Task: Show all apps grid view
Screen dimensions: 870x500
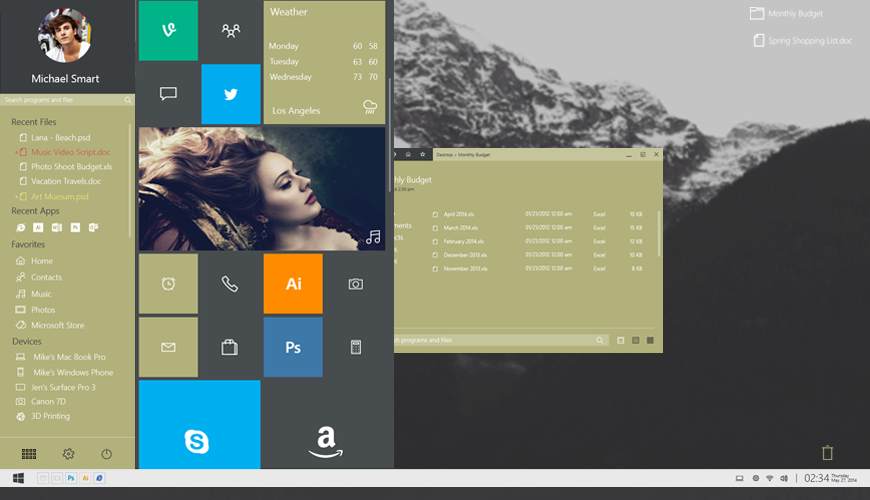Action: coord(29,454)
